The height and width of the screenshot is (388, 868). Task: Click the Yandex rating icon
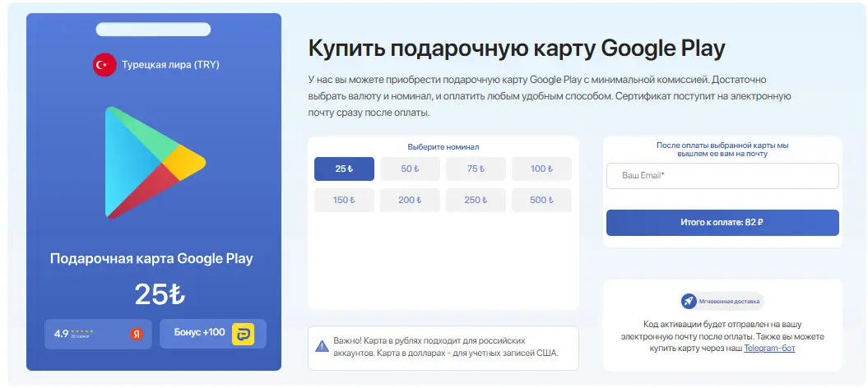(x=136, y=334)
